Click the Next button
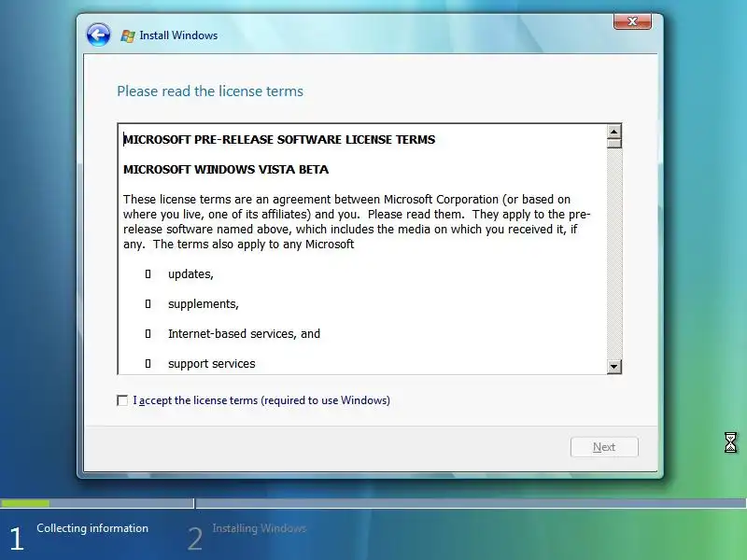This screenshot has height=560, width=747. [604, 447]
